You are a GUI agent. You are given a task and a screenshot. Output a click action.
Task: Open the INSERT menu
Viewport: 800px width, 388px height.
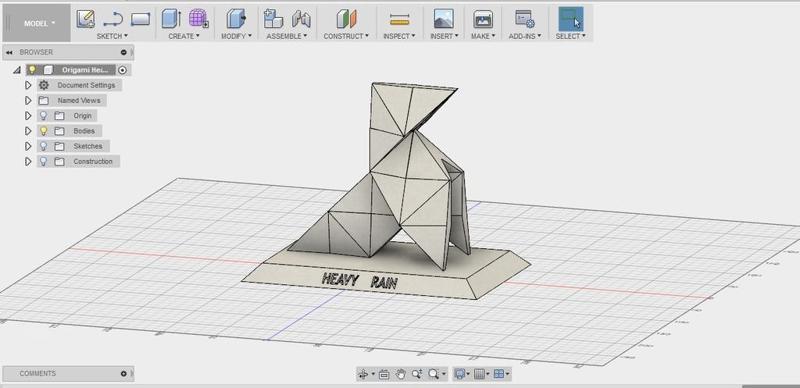click(444, 36)
